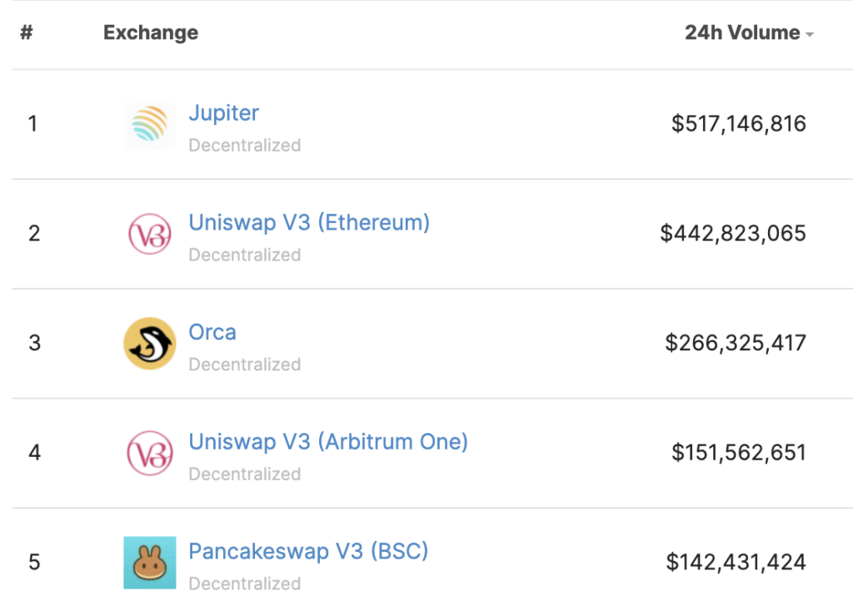Click the Uniswap V3 (Ethereum) logo icon
Viewport: 853px width, 616px height.
pos(149,234)
